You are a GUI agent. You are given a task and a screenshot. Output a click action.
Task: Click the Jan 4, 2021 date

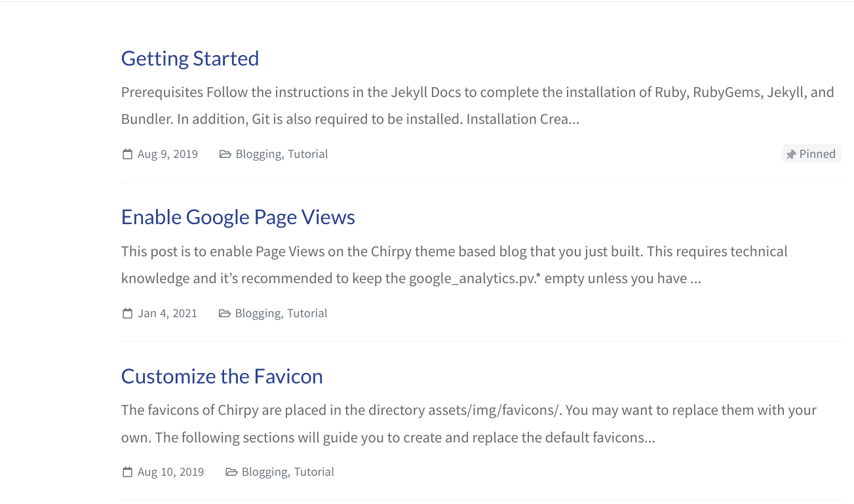coord(167,313)
